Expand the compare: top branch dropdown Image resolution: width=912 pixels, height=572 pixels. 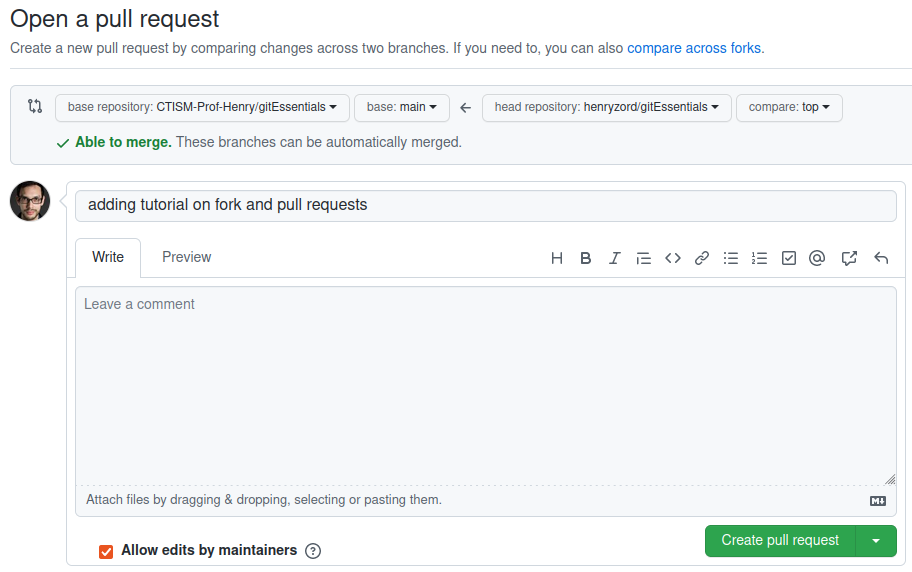coord(789,107)
